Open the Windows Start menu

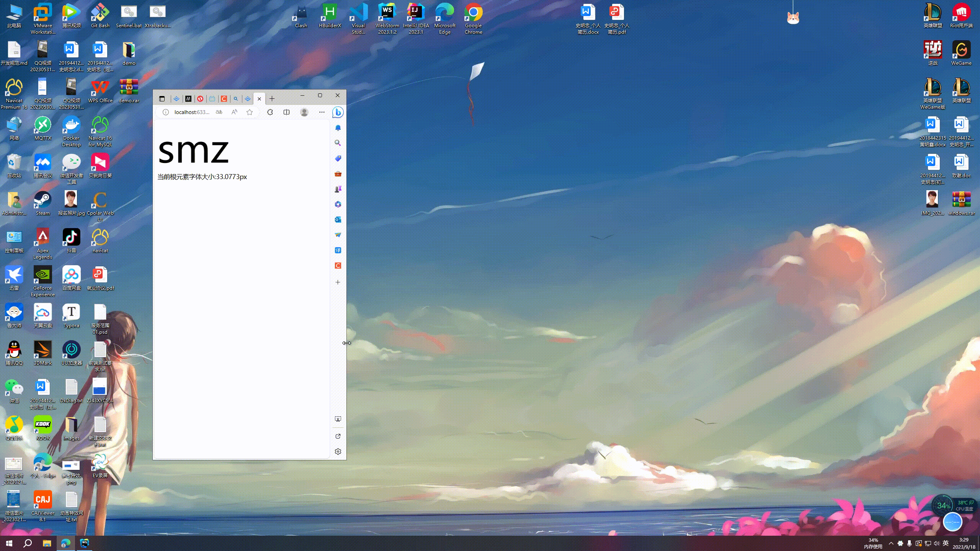9,543
